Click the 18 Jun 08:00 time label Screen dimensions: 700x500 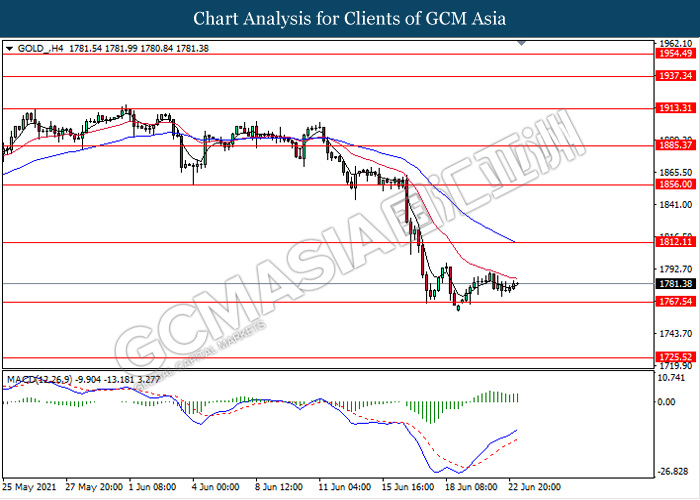coord(471,487)
